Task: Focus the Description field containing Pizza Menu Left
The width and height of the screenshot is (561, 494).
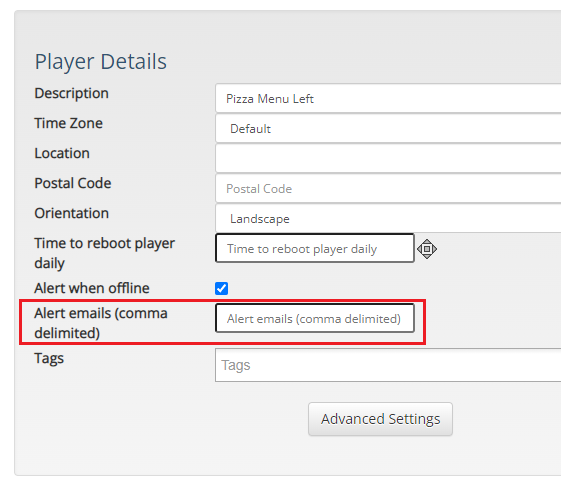Action: [388, 98]
